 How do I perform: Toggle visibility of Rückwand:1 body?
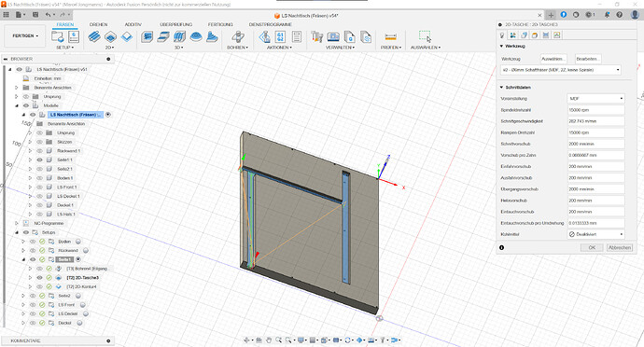pyautogui.click(x=39, y=151)
